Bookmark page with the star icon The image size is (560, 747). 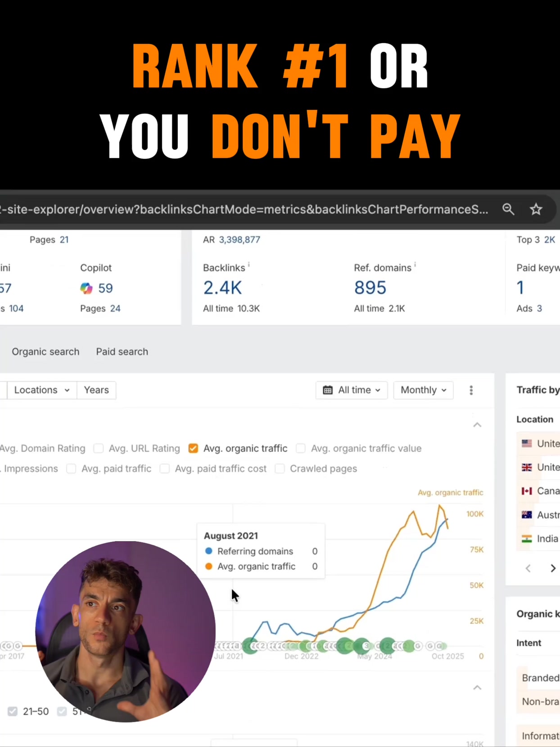(536, 209)
